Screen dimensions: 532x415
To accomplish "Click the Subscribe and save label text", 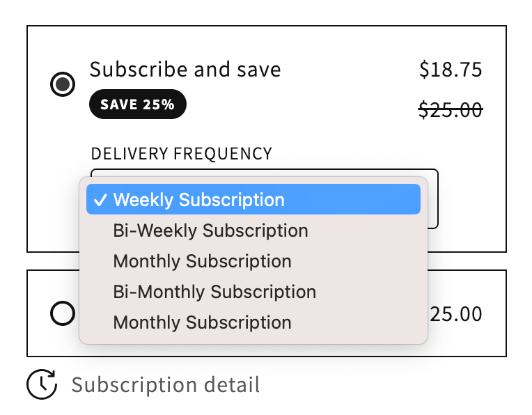I will [185, 70].
